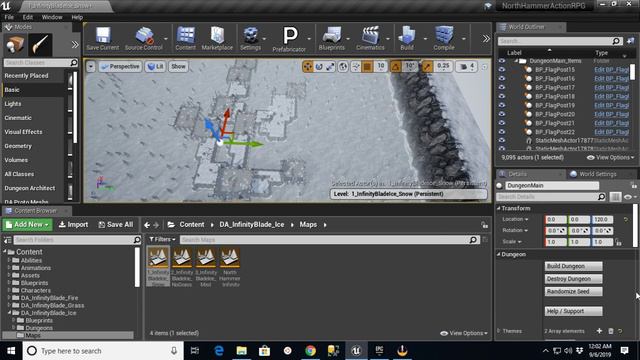Viewport: 640px width, 360px height.
Task: Toggle visibility of DungeonMain_Items folder
Action: tap(502, 61)
